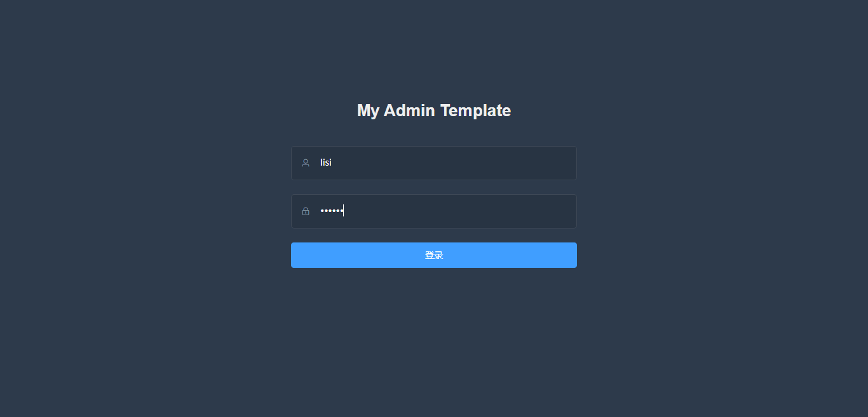Viewport: 868px width, 417px height.
Task: Focus the masked password field
Action: (x=445, y=211)
